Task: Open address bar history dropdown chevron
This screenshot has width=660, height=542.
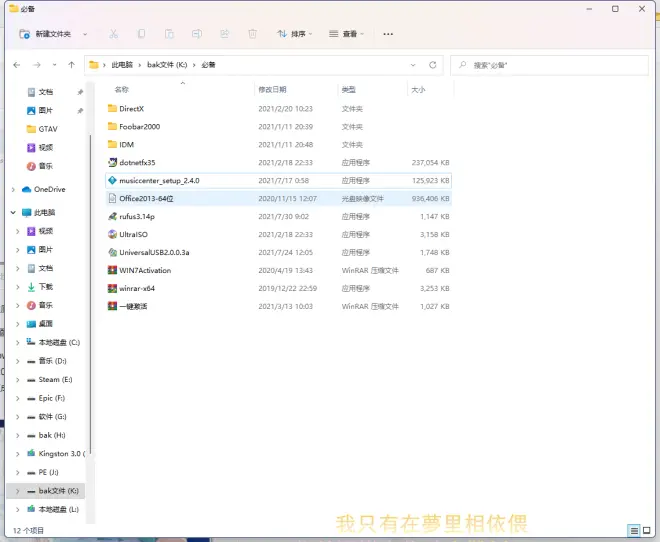Action: click(x=413, y=65)
